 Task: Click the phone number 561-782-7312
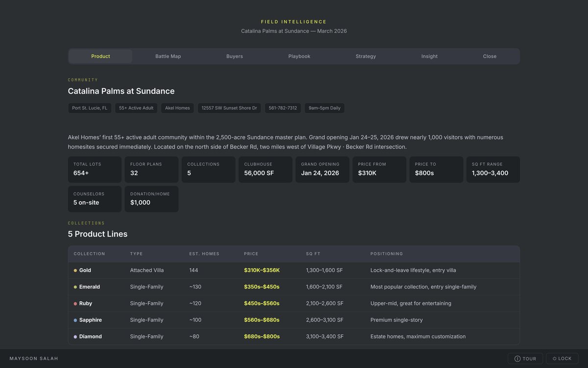[283, 108]
